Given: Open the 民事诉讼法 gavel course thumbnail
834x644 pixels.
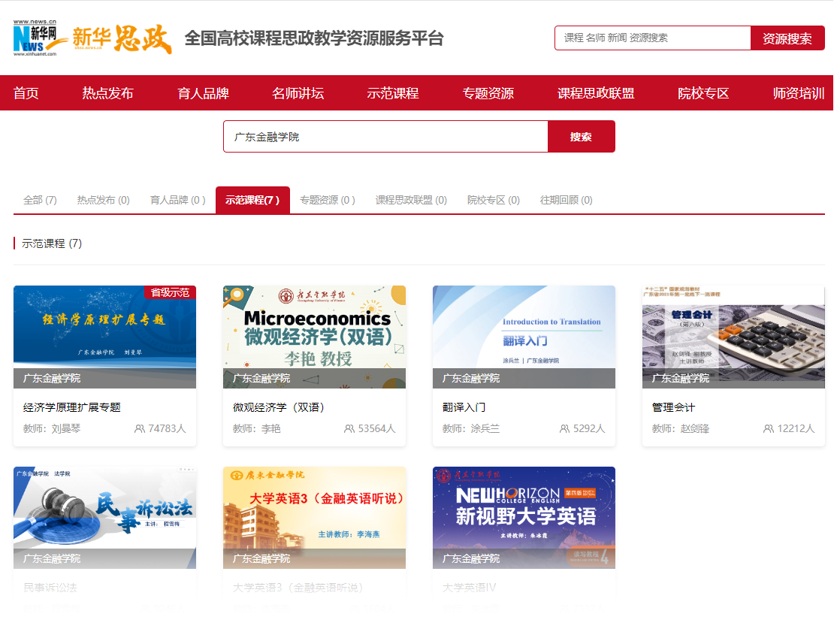Looking at the screenshot, I should pos(104,518).
